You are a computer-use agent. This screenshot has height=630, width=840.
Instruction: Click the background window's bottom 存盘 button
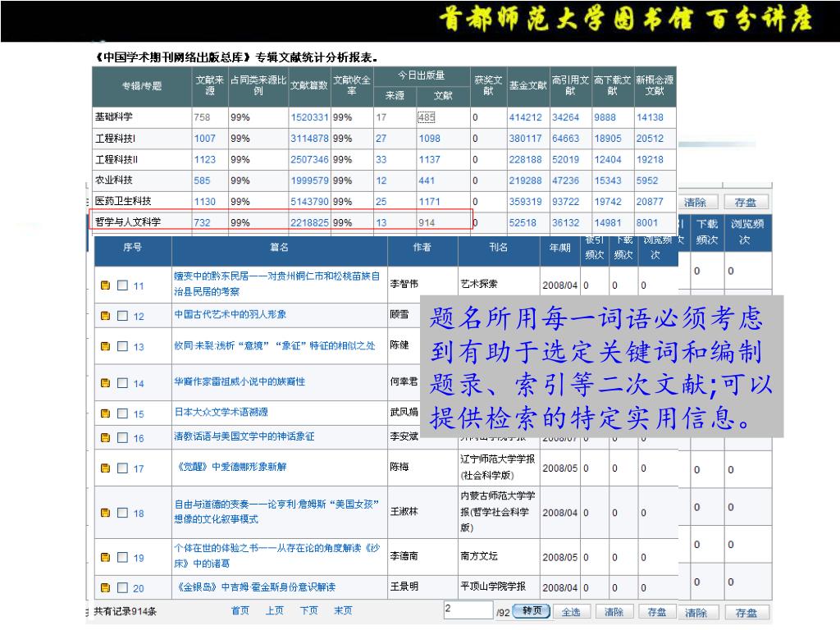(746, 613)
